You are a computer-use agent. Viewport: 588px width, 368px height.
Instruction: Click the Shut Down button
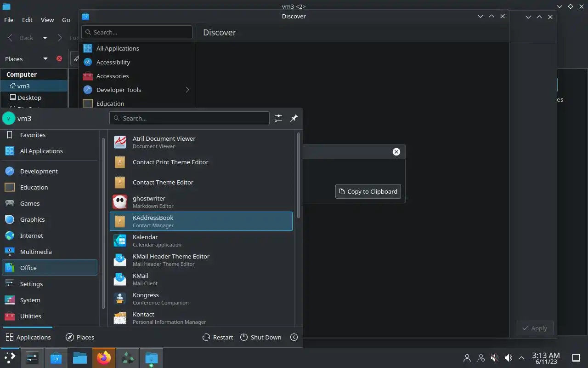pyautogui.click(x=260, y=337)
